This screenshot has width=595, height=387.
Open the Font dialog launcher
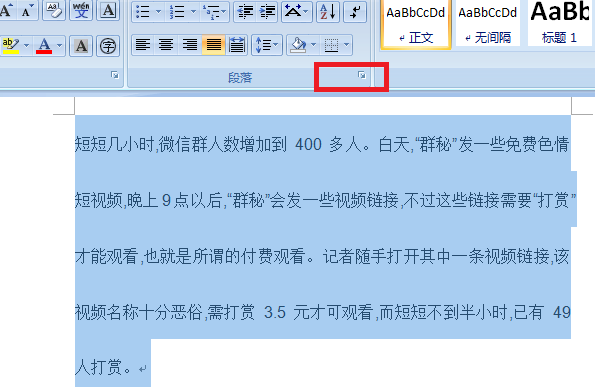tap(115, 76)
